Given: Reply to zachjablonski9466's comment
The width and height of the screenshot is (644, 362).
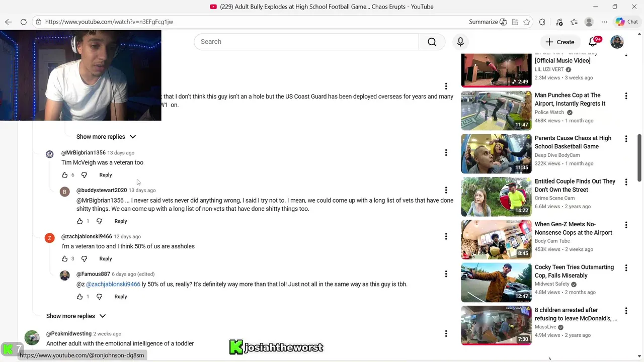Looking at the screenshot, I should pyautogui.click(x=106, y=259).
